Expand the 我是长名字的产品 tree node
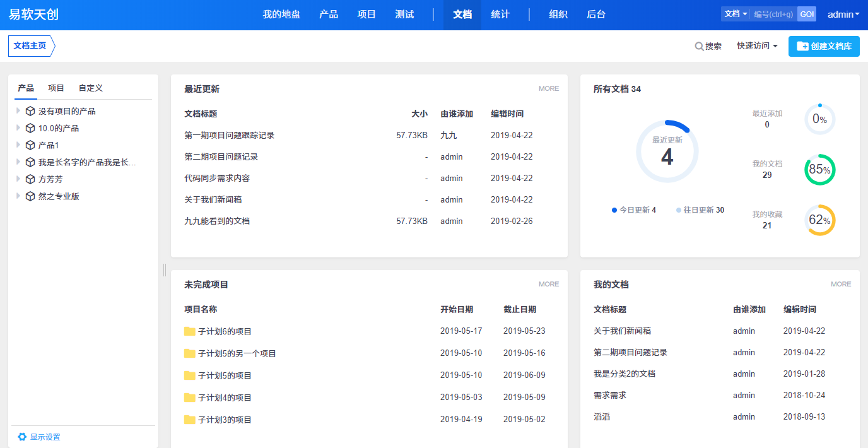The width and height of the screenshot is (868, 448). point(18,162)
